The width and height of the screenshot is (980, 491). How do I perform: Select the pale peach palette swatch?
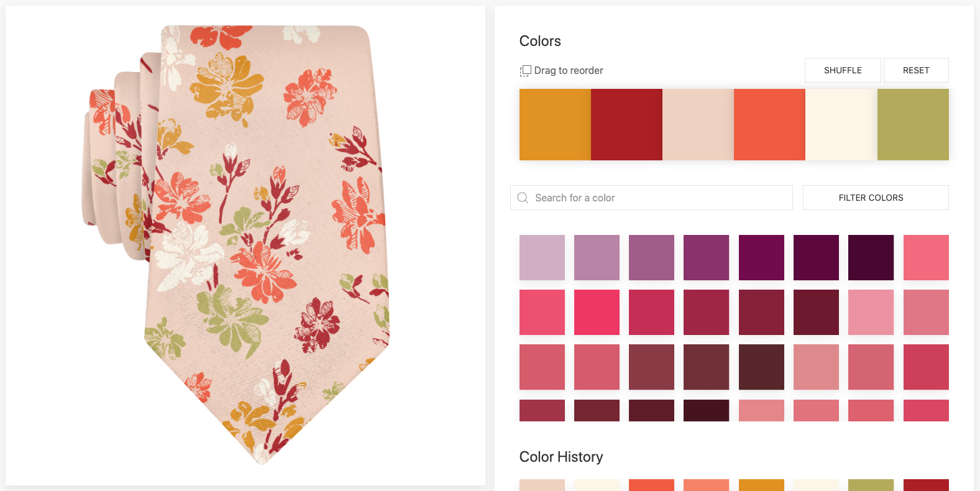pos(698,124)
